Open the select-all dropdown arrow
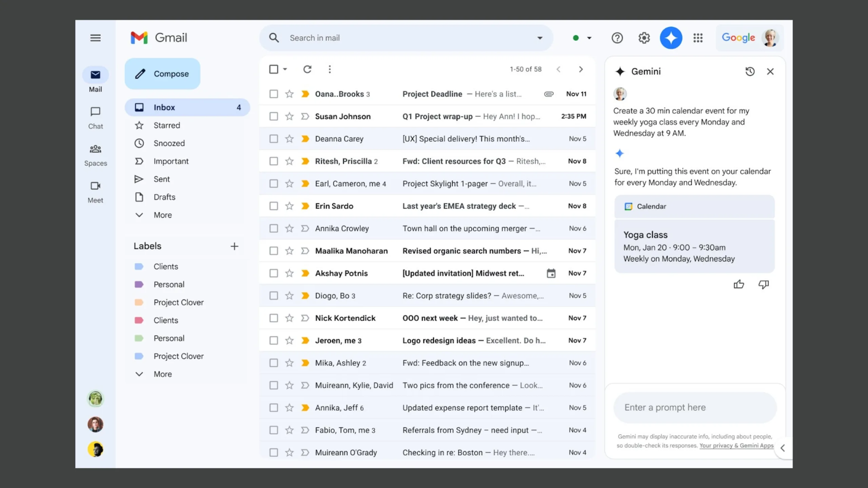The width and height of the screenshot is (868, 488). click(285, 69)
